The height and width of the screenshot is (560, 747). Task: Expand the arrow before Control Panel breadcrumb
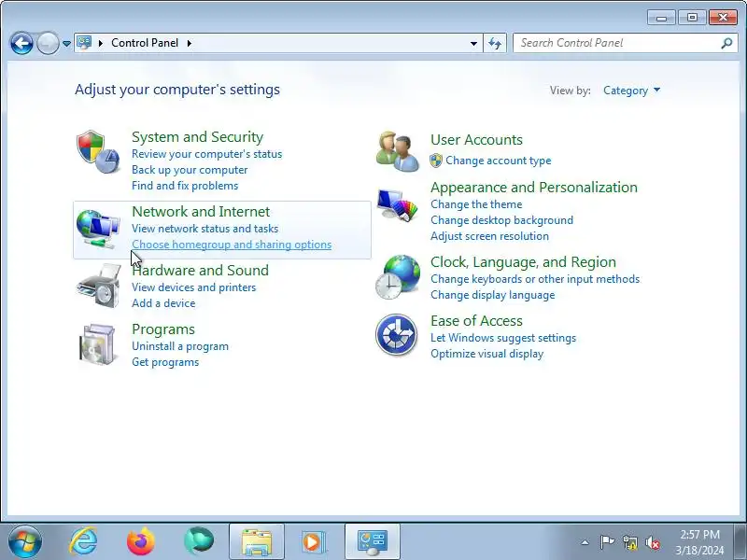click(x=101, y=43)
